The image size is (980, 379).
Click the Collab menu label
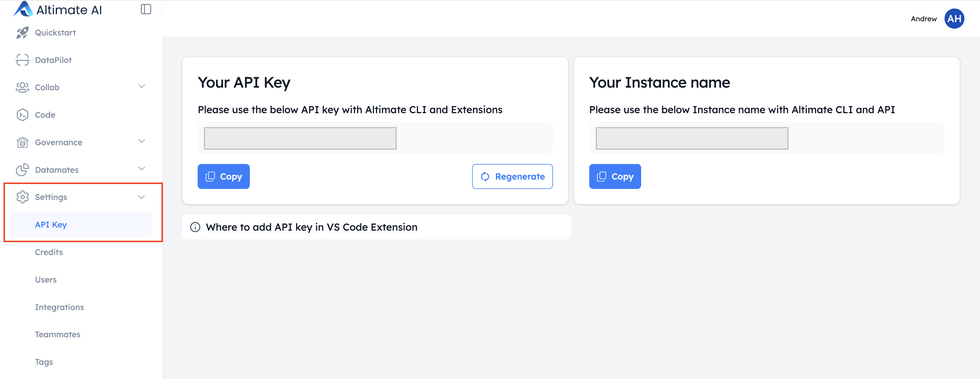[x=47, y=88]
